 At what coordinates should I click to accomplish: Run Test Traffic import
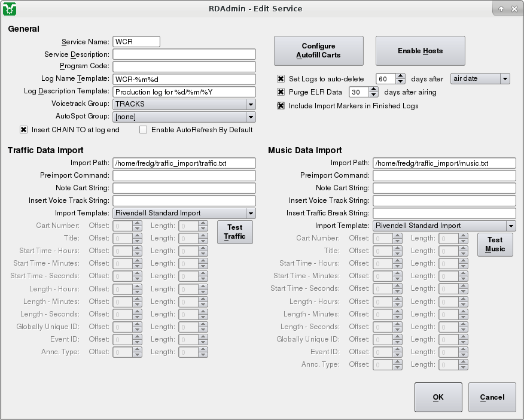coord(234,232)
